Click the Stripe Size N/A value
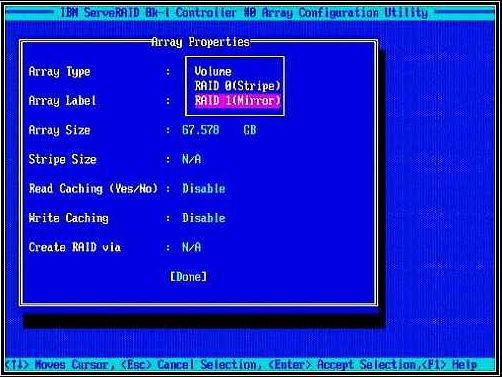This screenshot has height=377, width=502. [191, 159]
